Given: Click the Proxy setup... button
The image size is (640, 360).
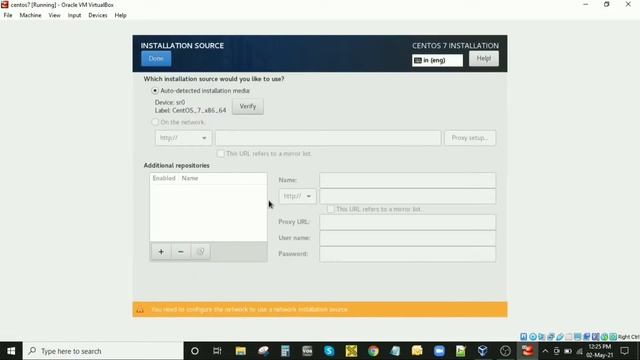Looking at the screenshot, I should (x=470, y=138).
